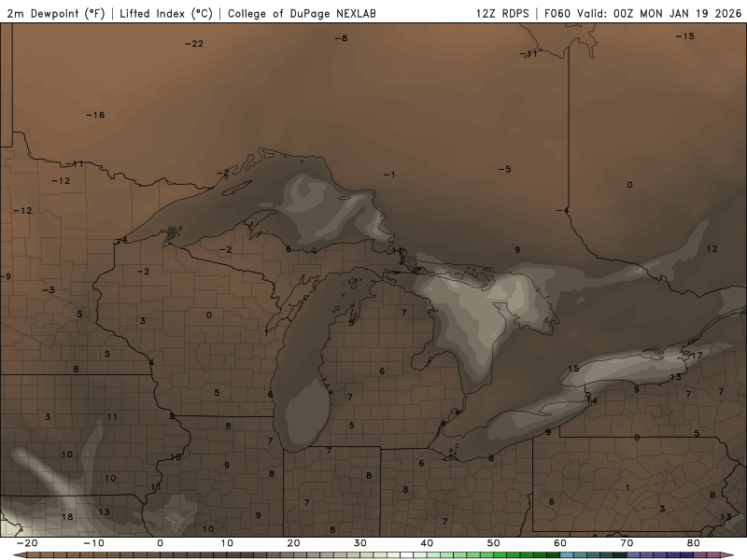The width and height of the screenshot is (747, 560).
Task: Click the "F060" forecast hour text
Action: [557, 13]
